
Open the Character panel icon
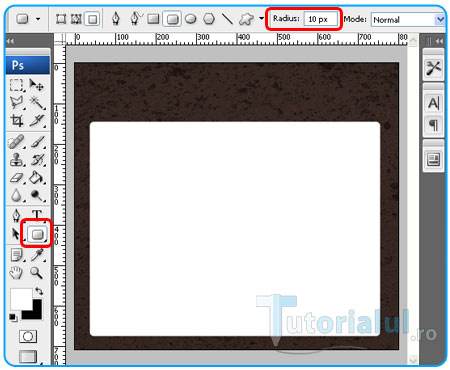(x=433, y=103)
